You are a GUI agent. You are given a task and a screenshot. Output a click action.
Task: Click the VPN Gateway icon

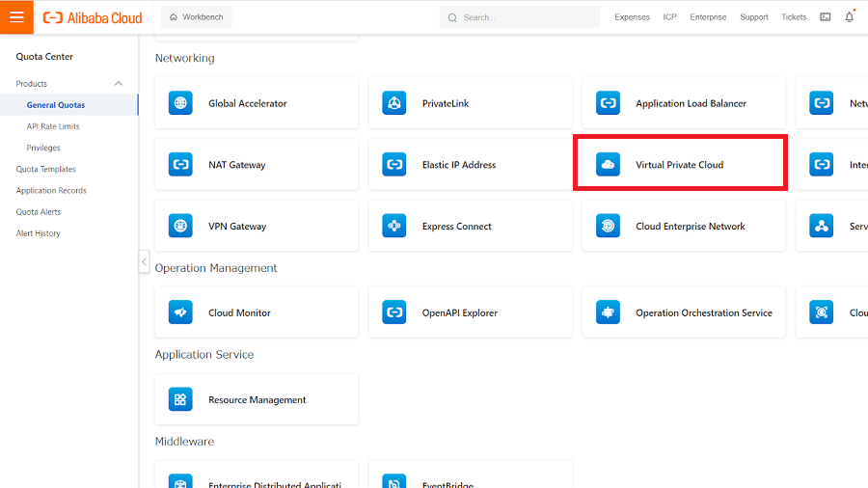pyautogui.click(x=180, y=227)
